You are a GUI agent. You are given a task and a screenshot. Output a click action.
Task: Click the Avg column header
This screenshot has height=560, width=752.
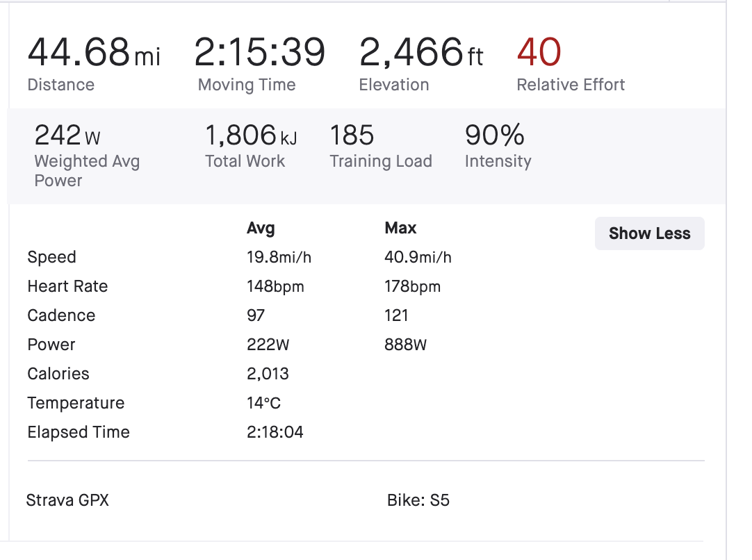[x=261, y=228]
